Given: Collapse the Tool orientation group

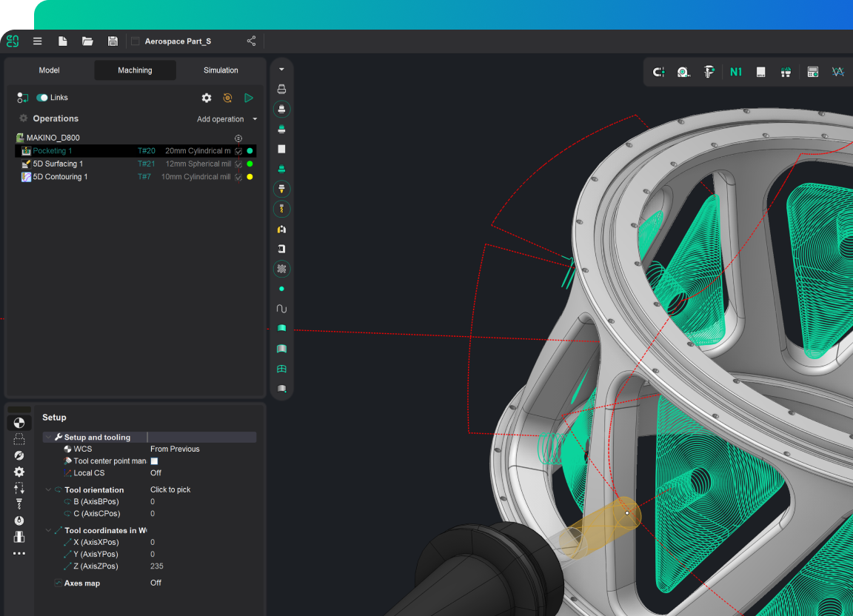Looking at the screenshot, I should click(x=48, y=489).
